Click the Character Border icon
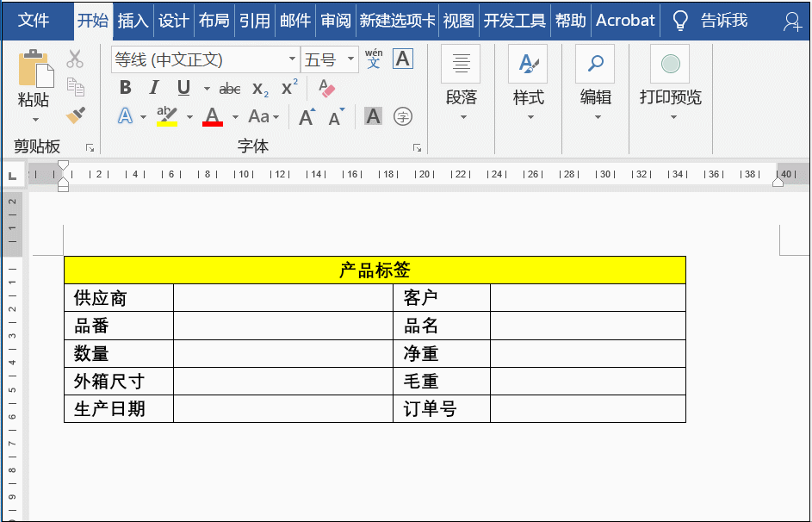The height and width of the screenshot is (522, 812). (402, 59)
